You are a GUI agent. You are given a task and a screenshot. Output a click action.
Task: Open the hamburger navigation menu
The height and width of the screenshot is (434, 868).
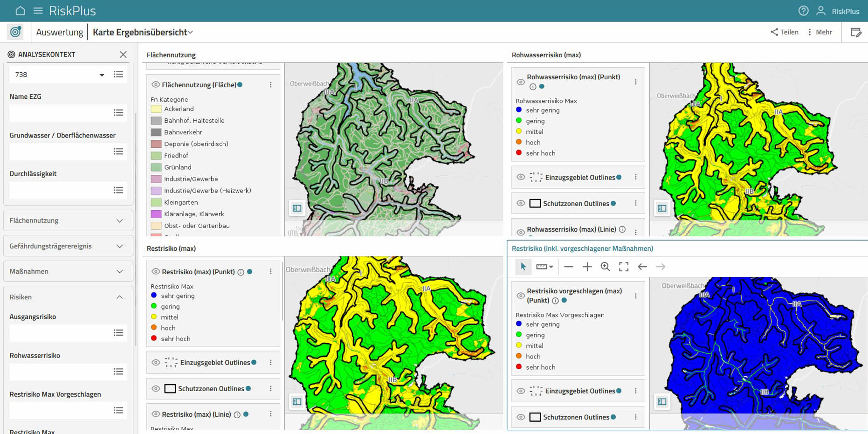pyautogui.click(x=38, y=11)
